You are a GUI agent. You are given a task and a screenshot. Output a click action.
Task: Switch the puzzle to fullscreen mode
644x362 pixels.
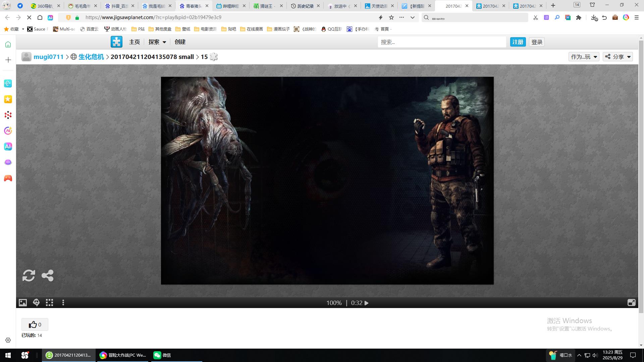click(x=631, y=303)
